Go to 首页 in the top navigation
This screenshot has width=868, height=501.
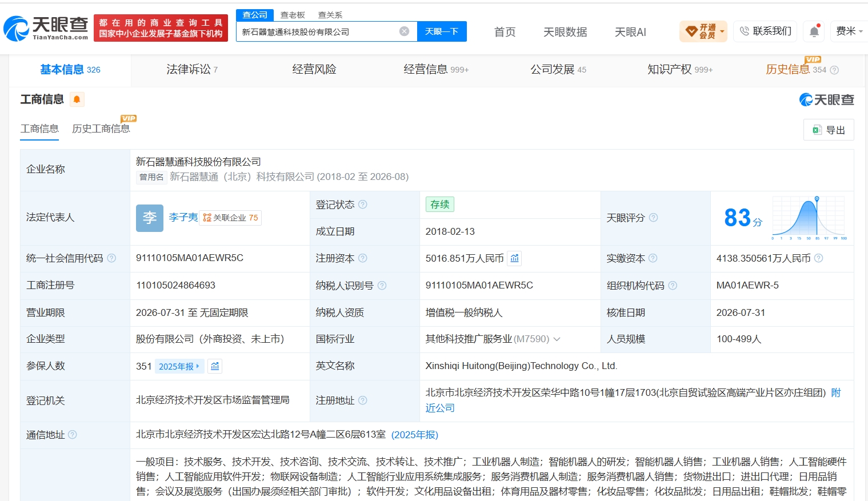click(x=505, y=32)
